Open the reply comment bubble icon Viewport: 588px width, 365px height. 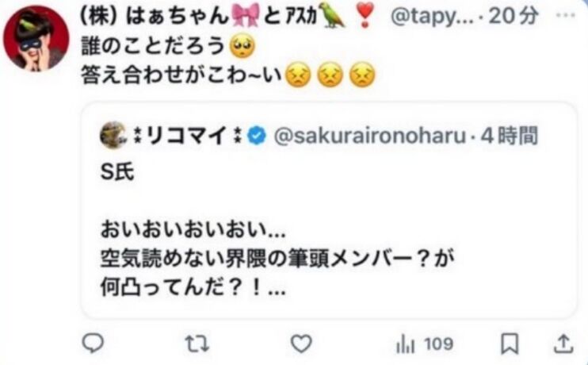(93, 344)
